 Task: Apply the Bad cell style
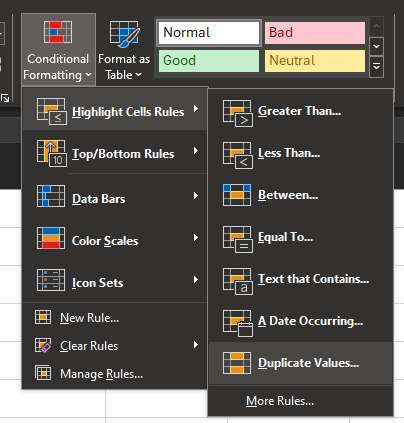[x=315, y=33]
